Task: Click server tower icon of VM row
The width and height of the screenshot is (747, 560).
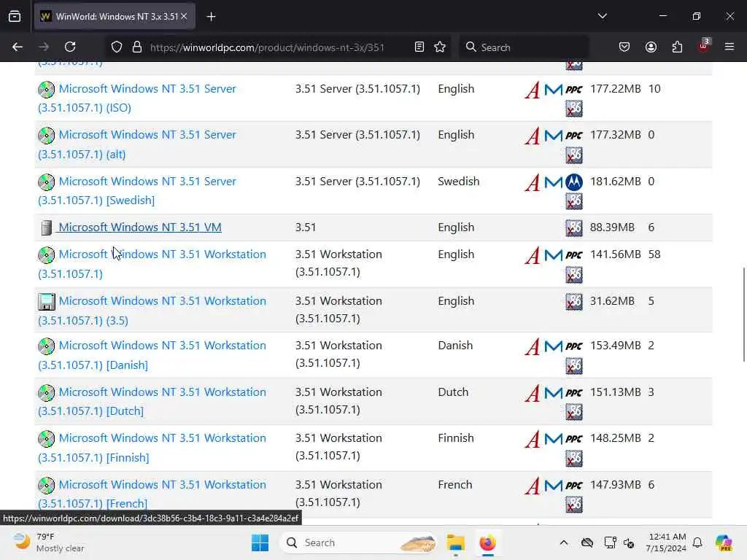Action: click(x=46, y=227)
